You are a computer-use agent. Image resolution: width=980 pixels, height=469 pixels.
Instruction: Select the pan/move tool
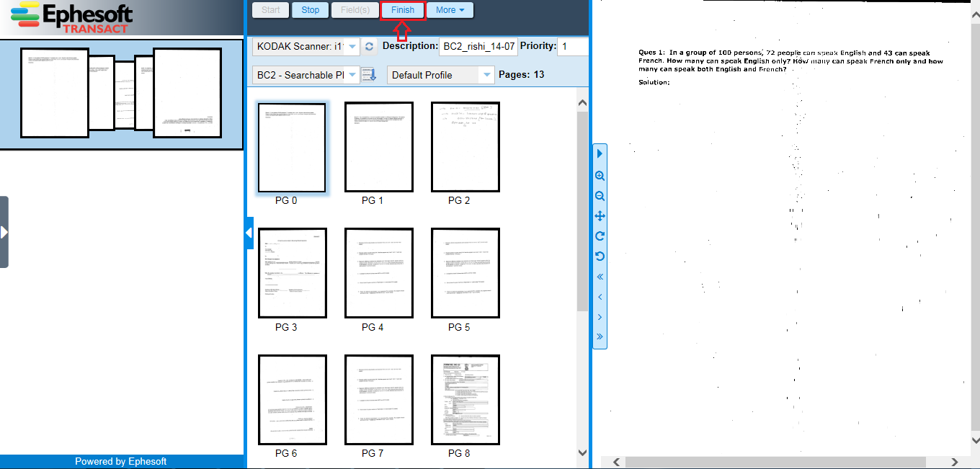tap(600, 216)
